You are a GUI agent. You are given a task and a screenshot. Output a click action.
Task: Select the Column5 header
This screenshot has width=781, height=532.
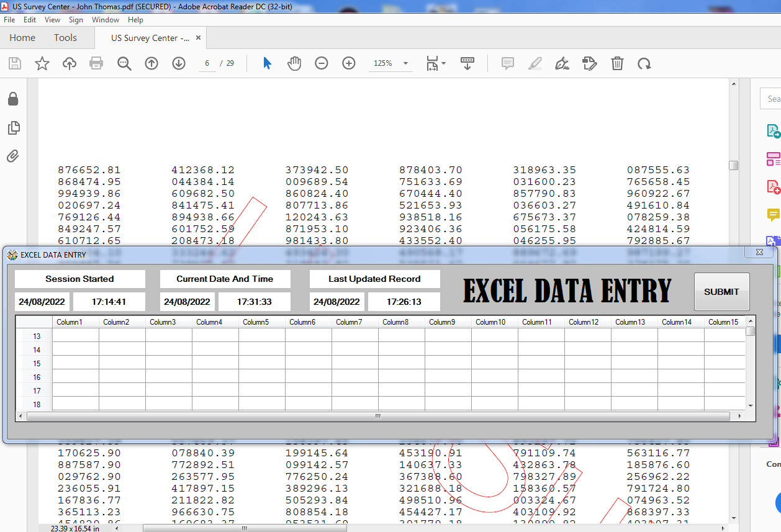[256, 322]
